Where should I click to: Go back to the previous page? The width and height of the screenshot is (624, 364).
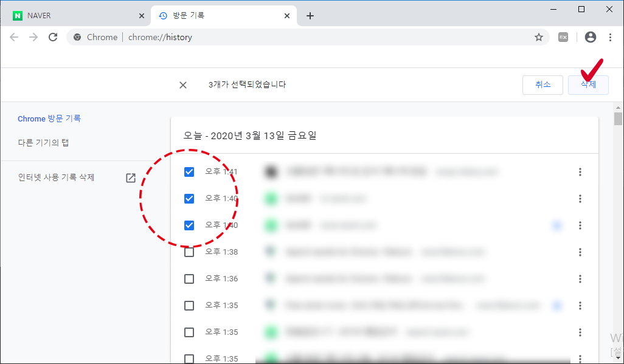coord(14,38)
